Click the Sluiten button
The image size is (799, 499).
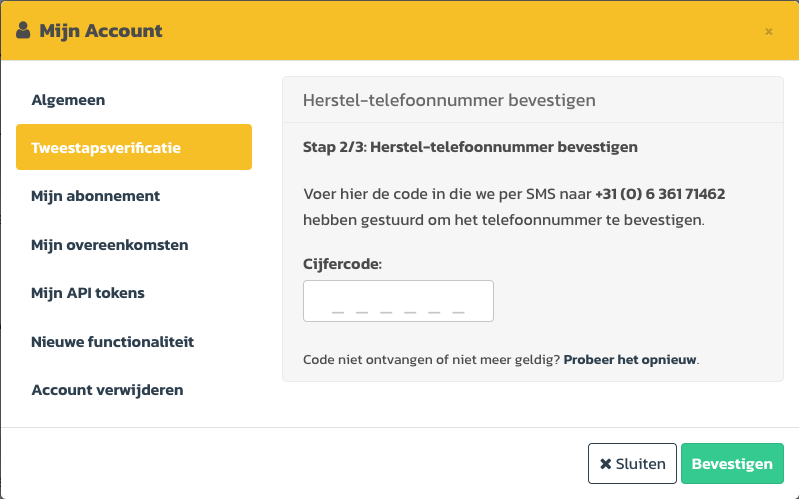[632, 463]
